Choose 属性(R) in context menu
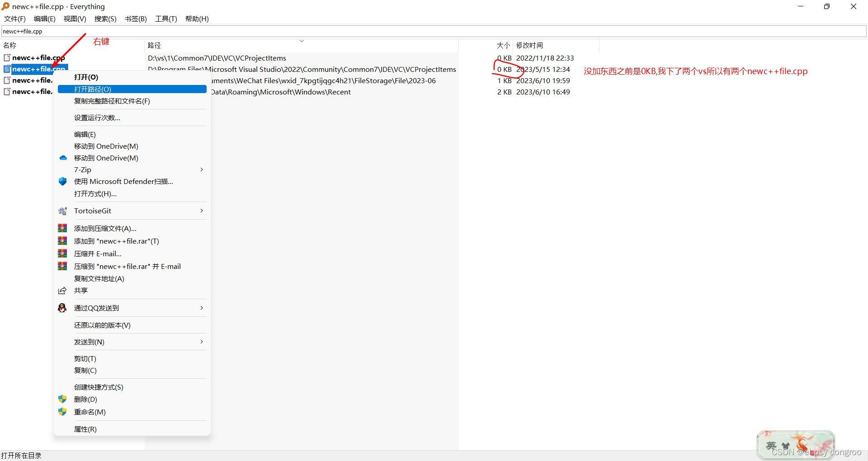The width and height of the screenshot is (868, 461). click(x=132, y=429)
